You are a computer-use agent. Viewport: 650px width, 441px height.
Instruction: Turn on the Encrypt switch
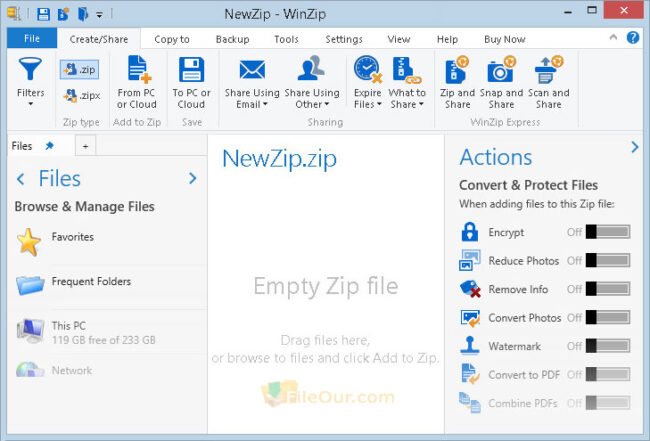(608, 232)
